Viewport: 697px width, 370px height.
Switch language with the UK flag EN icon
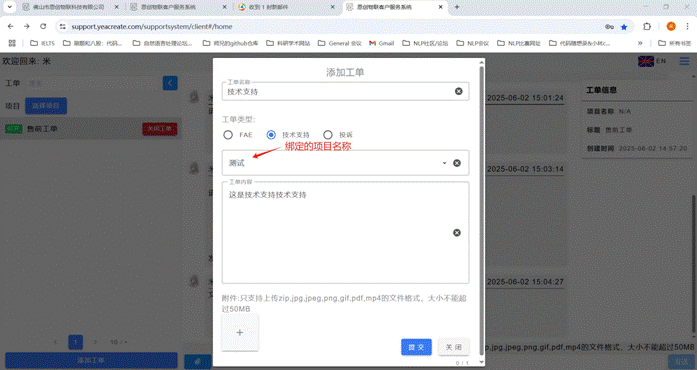652,61
